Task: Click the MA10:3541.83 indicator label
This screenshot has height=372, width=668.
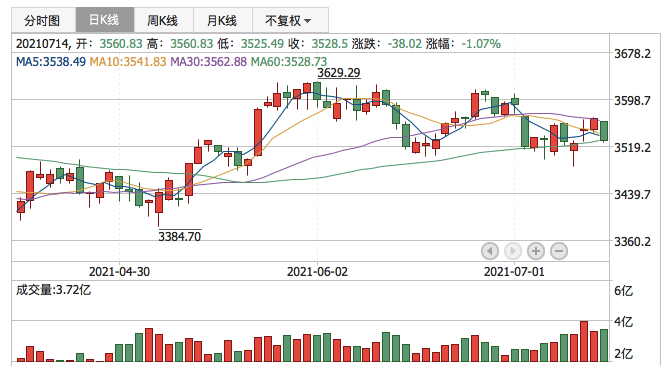Action: (x=128, y=62)
